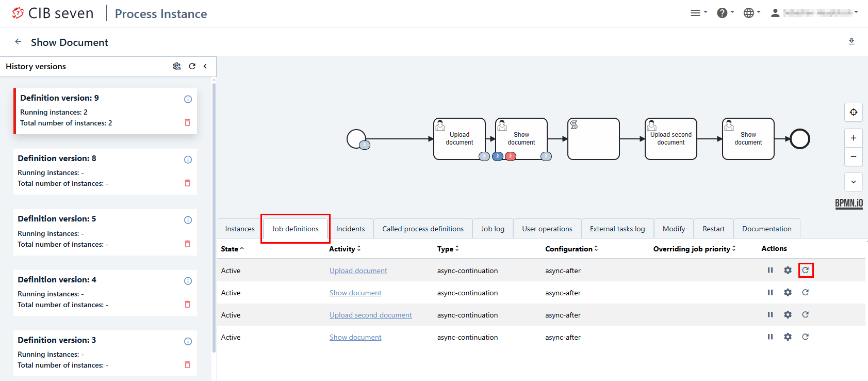
Task: Reset diagram view with the crosshair icon
Action: click(x=854, y=113)
